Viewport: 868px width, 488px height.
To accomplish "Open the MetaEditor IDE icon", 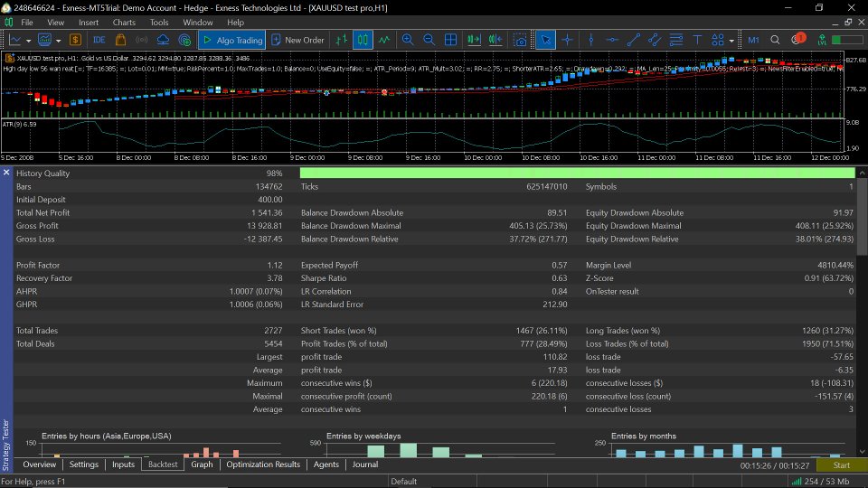I will pos(99,40).
